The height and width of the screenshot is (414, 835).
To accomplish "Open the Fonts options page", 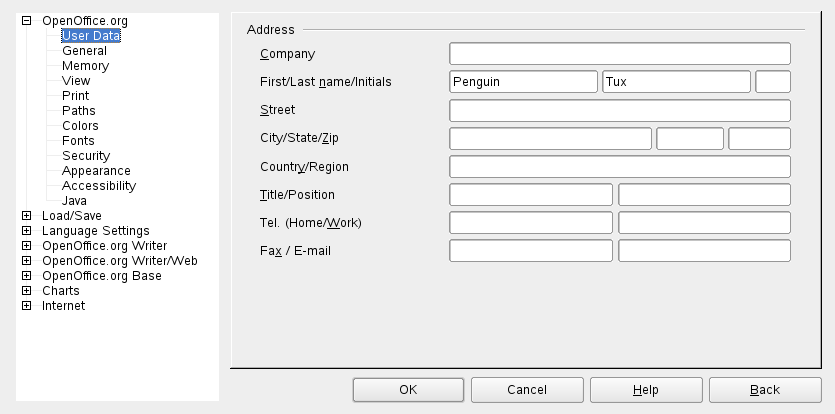I will tap(79, 141).
